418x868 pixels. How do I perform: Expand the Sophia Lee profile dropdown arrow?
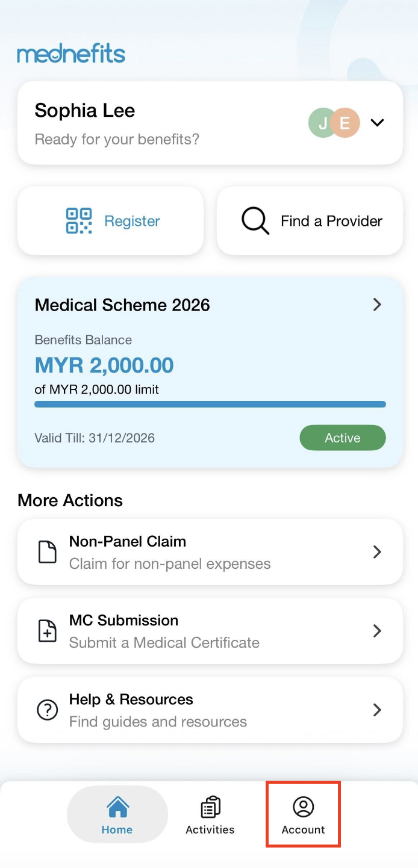coord(377,123)
